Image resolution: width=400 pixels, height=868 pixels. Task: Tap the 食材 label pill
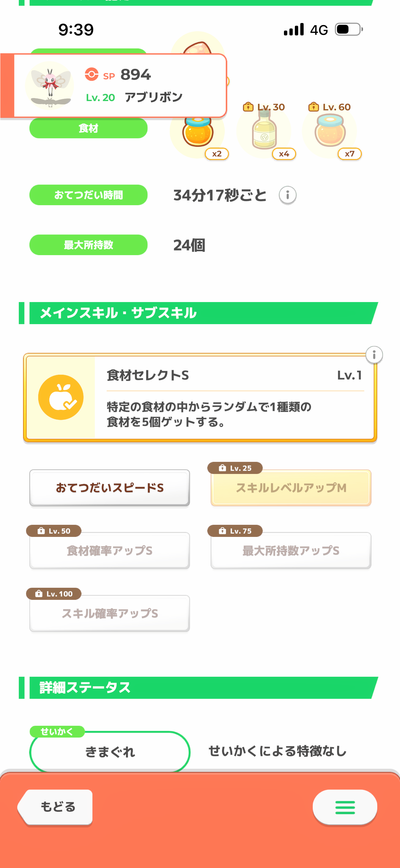[x=88, y=128]
